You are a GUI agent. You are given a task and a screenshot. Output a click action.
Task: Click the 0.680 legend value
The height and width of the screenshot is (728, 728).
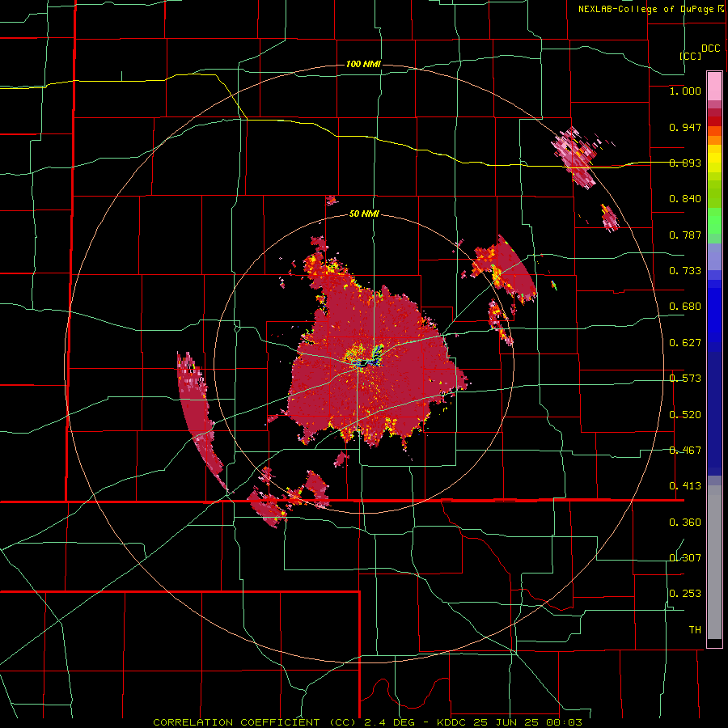click(x=685, y=307)
